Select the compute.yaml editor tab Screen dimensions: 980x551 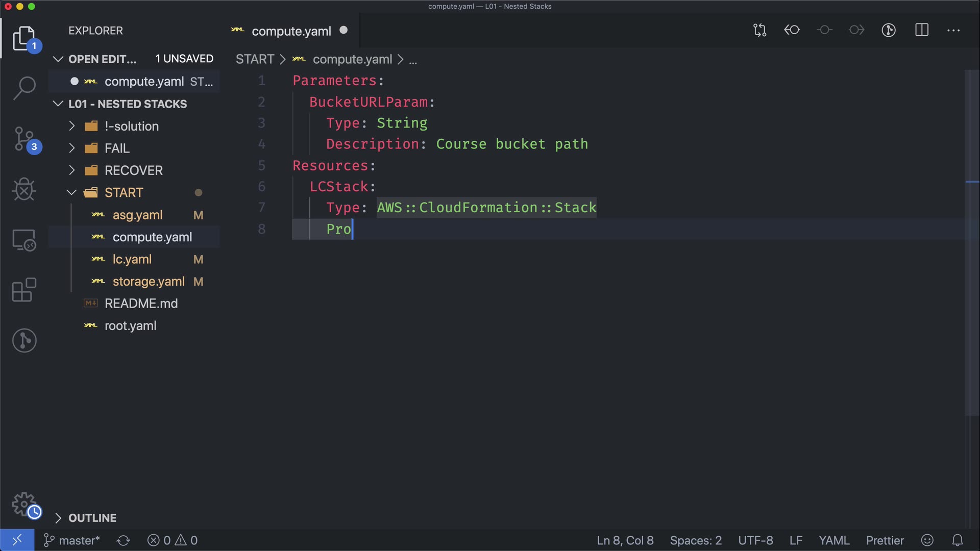click(x=291, y=31)
